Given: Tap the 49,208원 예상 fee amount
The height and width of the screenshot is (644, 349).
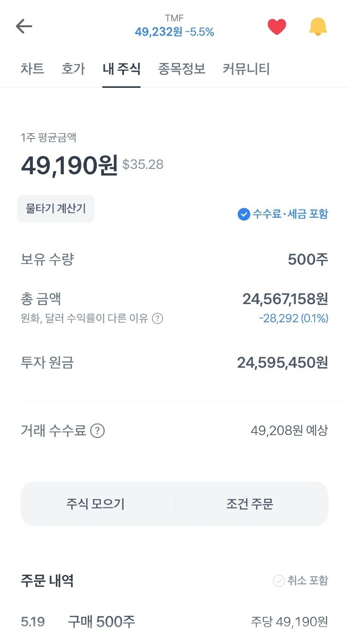Looking at the screenshot, I should pos(289,431).
